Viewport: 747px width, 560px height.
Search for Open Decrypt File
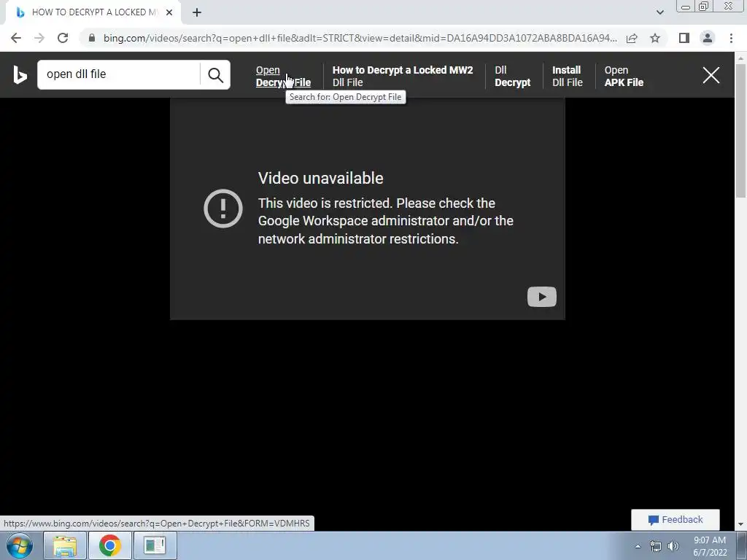[283, 76]
